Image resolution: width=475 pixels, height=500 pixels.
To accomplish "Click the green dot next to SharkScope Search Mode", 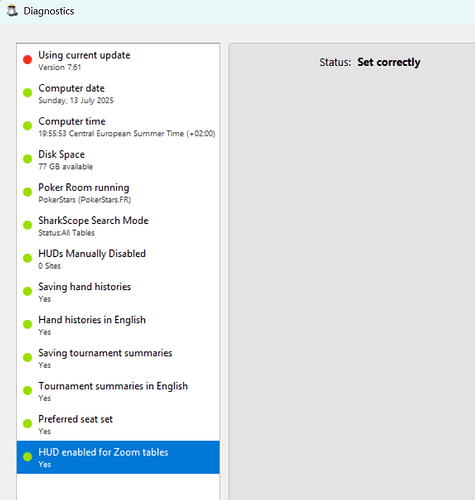I will 27,225.
